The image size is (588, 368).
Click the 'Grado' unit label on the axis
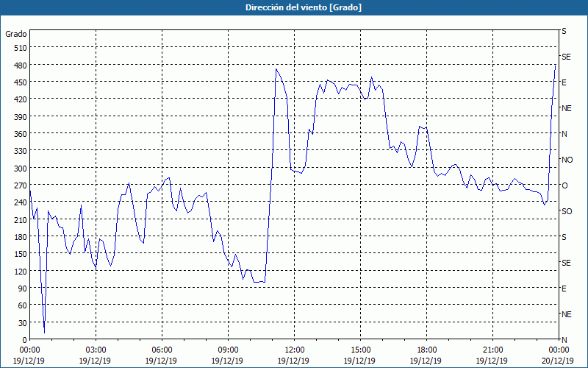[16, 34]
